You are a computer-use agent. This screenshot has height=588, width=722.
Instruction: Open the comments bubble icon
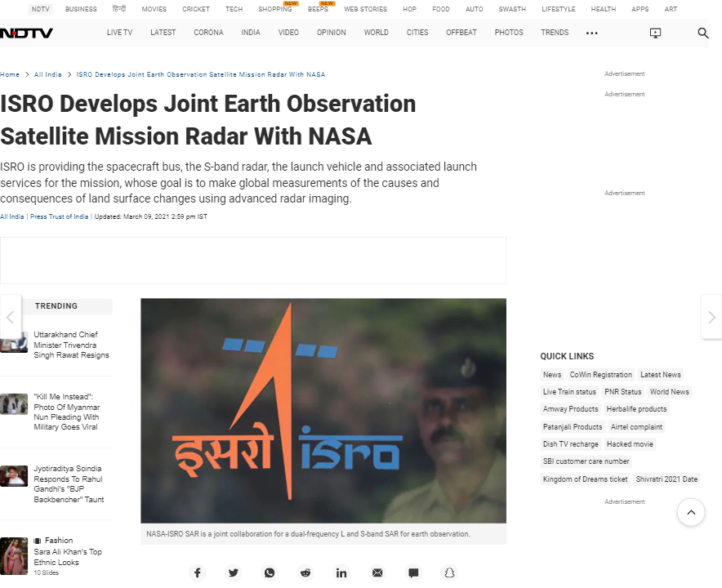[x=413, y=572]
